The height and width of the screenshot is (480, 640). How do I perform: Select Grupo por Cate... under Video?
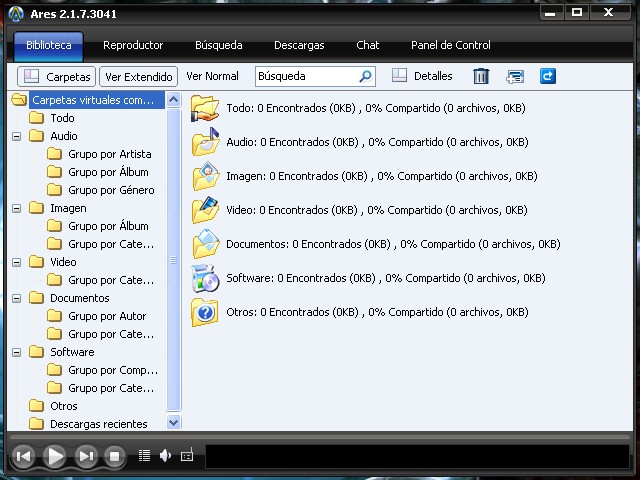tap(111, 280)
